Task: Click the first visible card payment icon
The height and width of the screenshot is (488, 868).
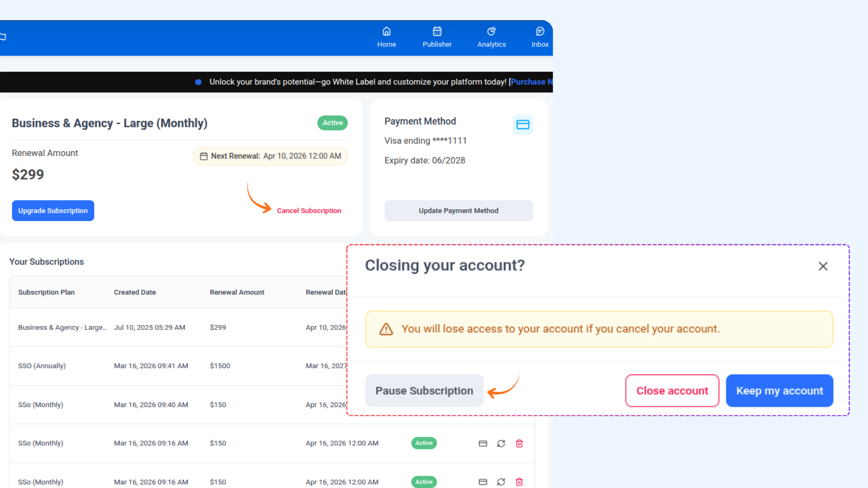Action: coord(483,443)
